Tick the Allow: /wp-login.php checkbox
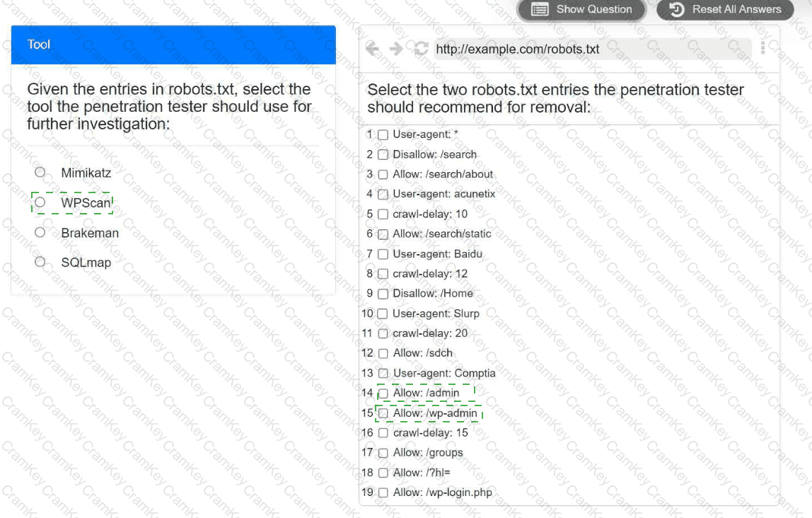This screenshot has width=812, height=518. pos(383,493)
